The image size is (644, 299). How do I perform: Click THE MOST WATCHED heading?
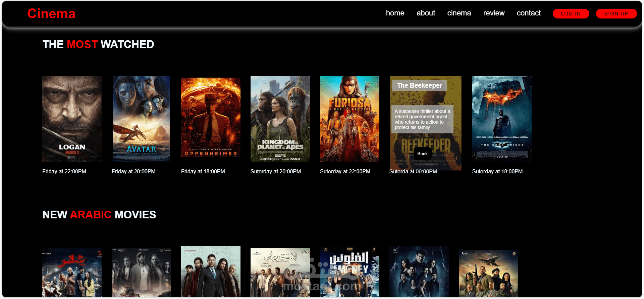98,44
